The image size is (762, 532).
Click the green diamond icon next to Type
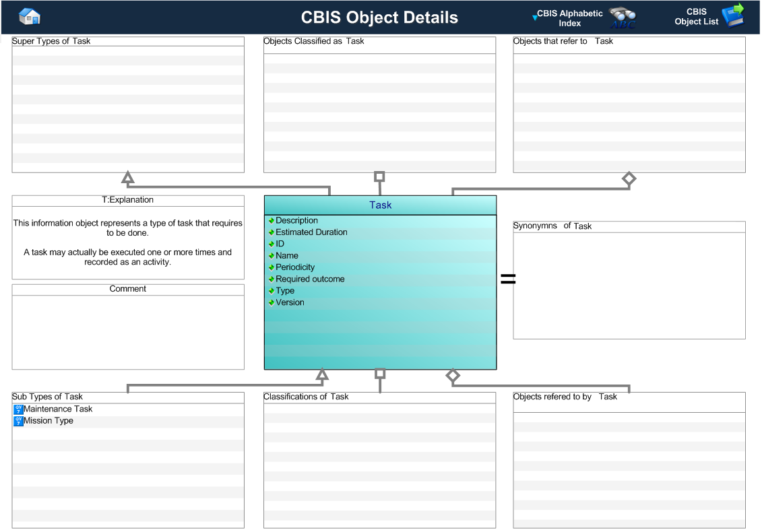[x=271, y=290]
